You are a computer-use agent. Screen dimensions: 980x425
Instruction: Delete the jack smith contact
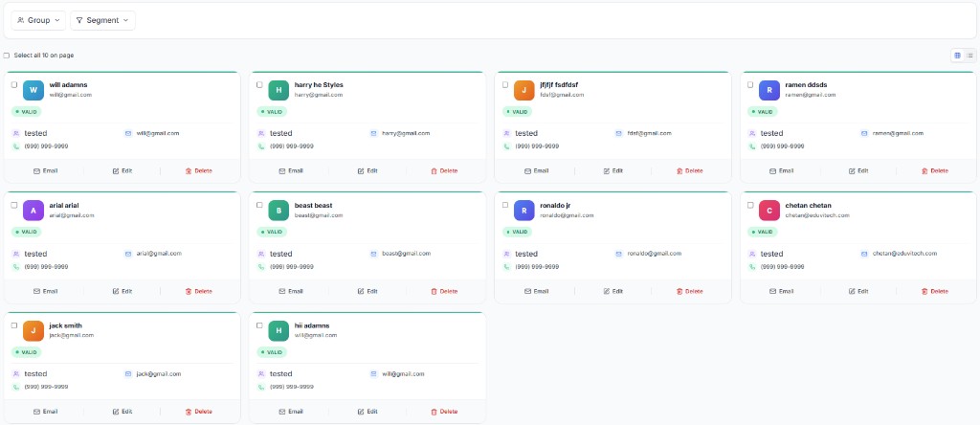(199, 412)
